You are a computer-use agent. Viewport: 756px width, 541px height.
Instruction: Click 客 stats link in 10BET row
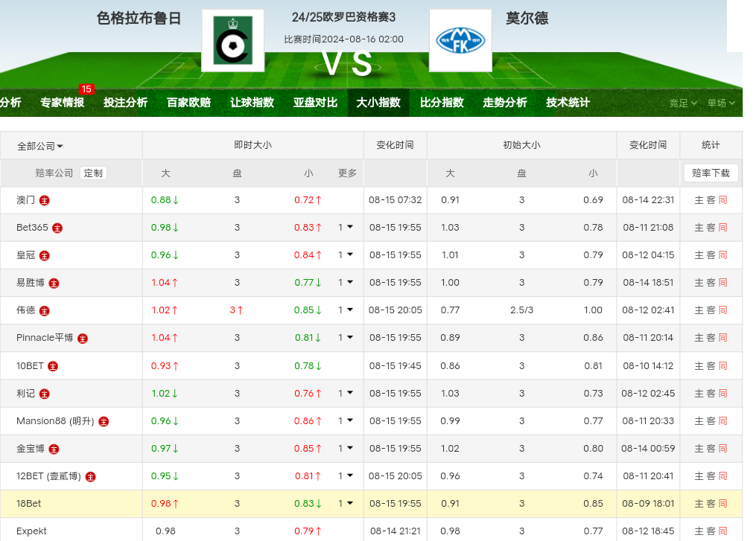pyautogui.click(x=711, y=365)
